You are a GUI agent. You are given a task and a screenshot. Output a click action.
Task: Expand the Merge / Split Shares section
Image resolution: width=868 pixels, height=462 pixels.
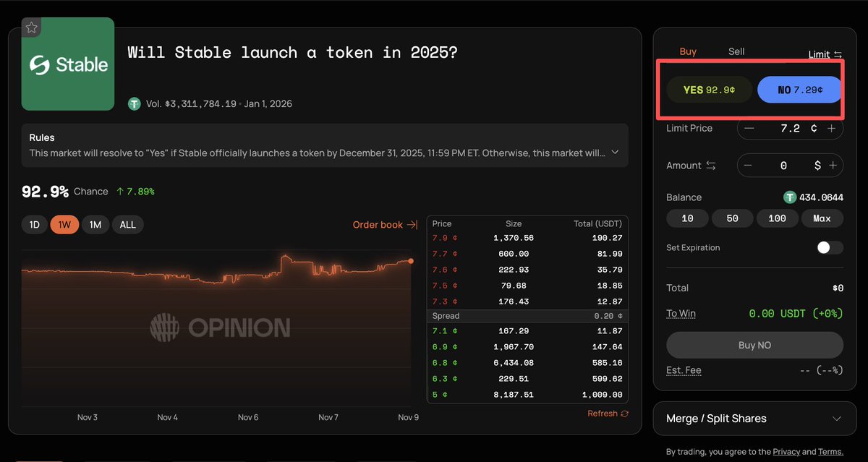tap(754, 419)
